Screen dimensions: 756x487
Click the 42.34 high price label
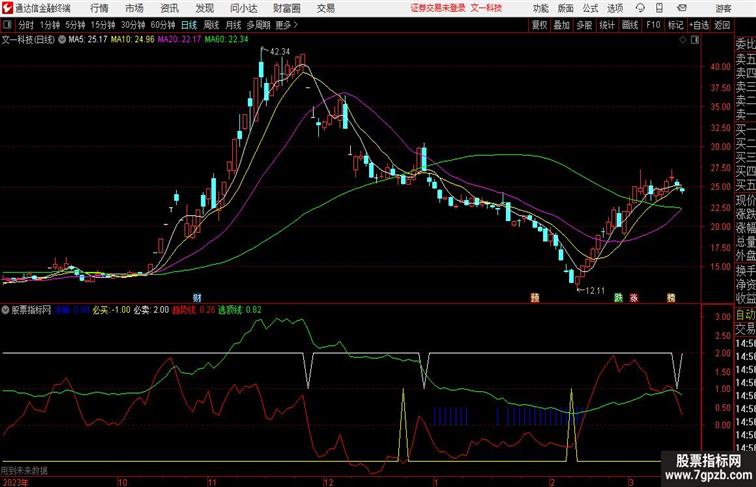click(280, 51)
